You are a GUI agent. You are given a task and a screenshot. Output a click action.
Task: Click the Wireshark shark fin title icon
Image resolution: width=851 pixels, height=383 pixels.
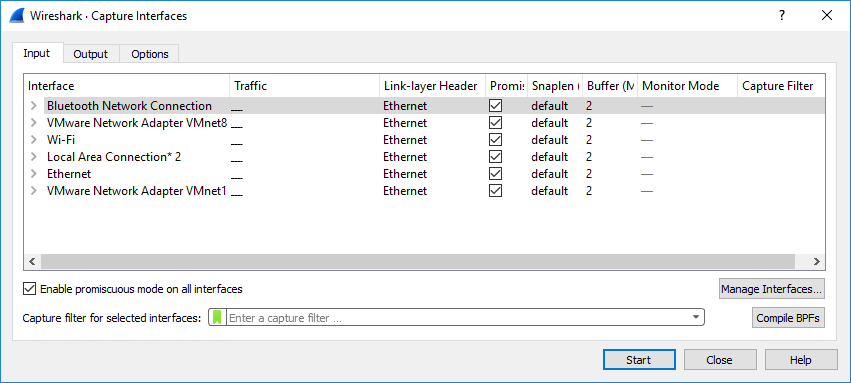[x=17, y=16]
